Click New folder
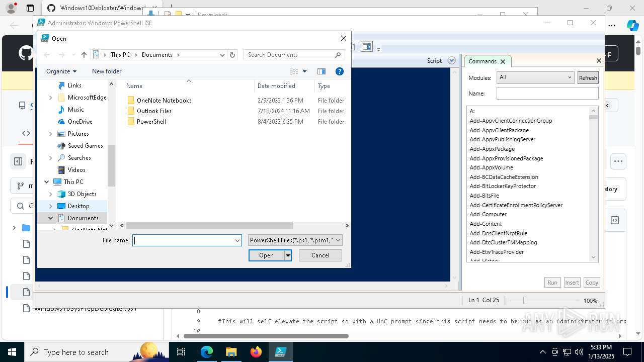The width and height of the screenshot is (644, 362). [x=107, y=71]
